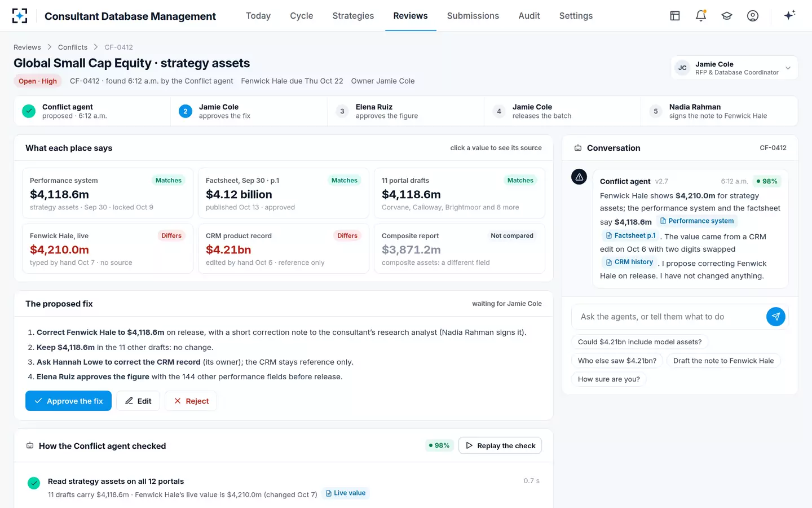
Task: Click the Conflict agent warning avatar
Action: [x=579, y=177]
